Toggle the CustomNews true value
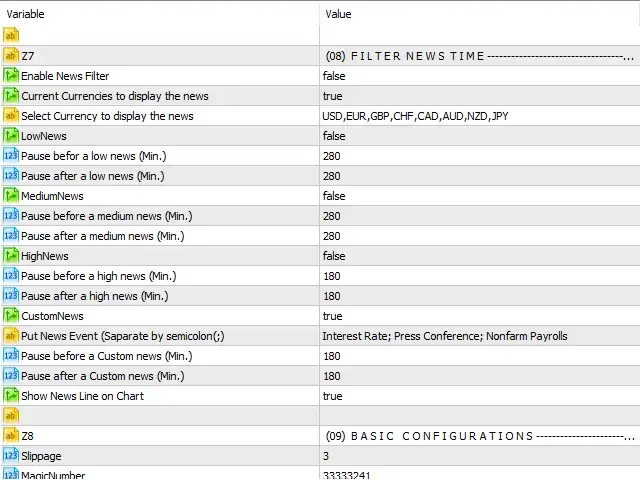The width and height of the screenshot is (640, 480). [x=480, y=316]
